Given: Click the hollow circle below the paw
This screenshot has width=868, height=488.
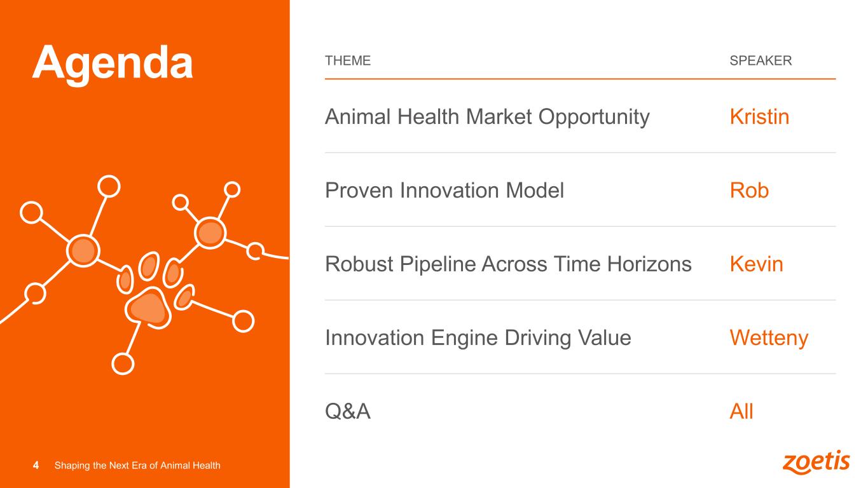Looking at the screenshot, I should pyautogui.click(x=123, y=363).
